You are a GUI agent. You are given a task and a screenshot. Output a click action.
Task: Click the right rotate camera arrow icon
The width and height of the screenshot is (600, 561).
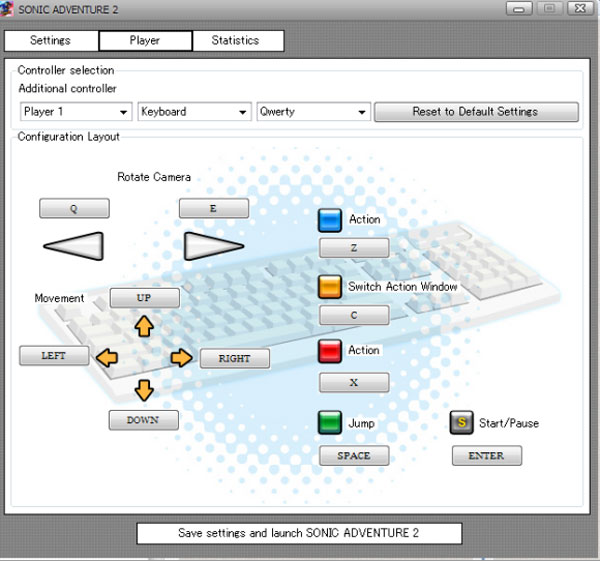(x=214, y=246)
